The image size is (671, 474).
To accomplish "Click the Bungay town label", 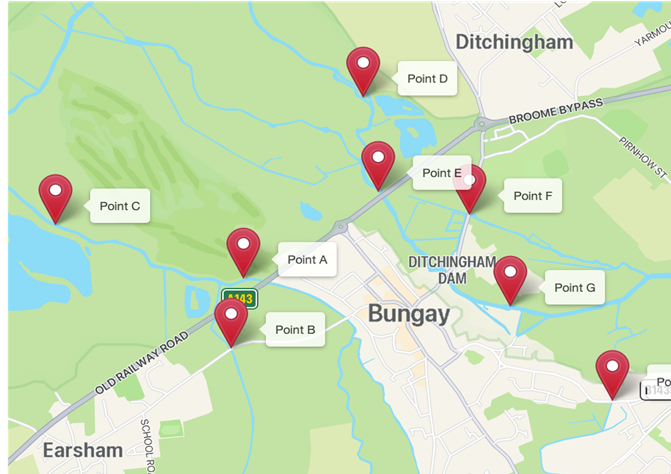I will [x=409, y=314].
